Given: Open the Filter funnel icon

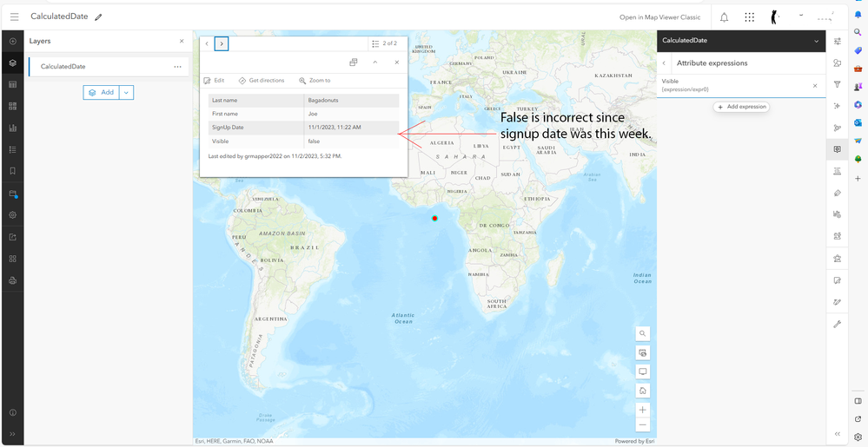Looking at the screenshot, I should 837,85.
